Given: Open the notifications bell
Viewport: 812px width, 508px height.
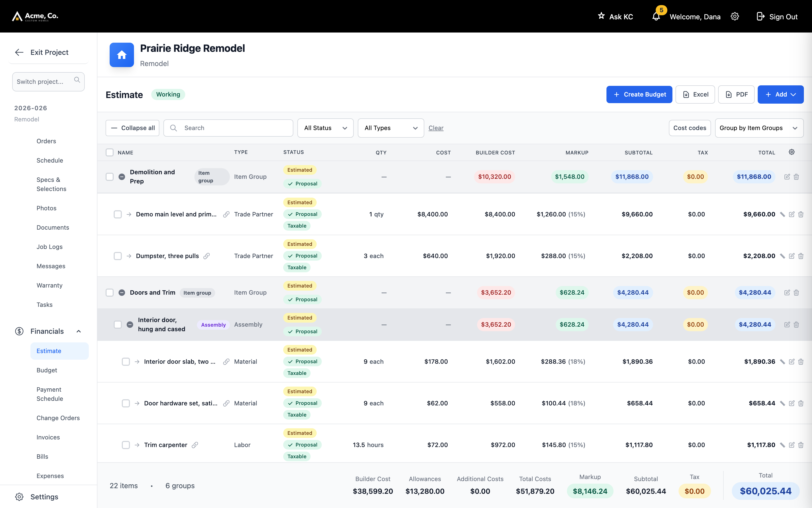Looking at the screenshot, I should pyautogui.click(x=656, y=17).
